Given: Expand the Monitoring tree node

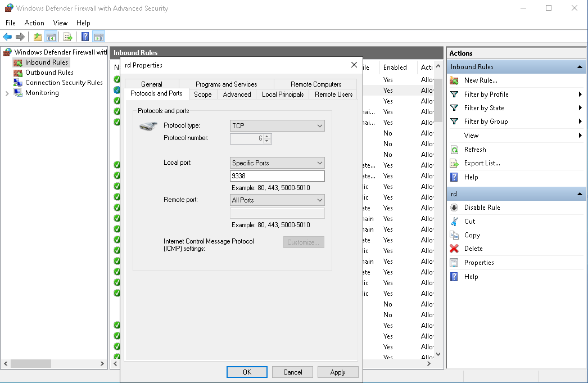Looking at the screenshot, I should pos(7,93).
